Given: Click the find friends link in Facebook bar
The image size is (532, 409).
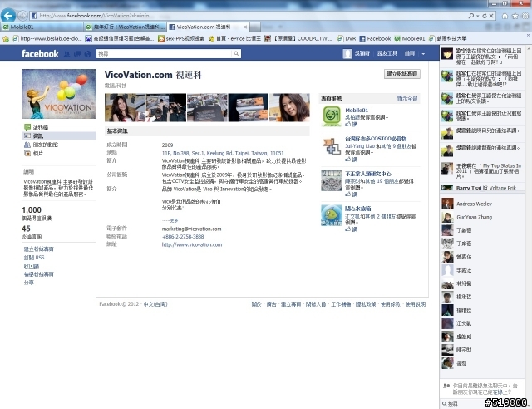Looking at the screenshot, I should (x=387, y=53).
